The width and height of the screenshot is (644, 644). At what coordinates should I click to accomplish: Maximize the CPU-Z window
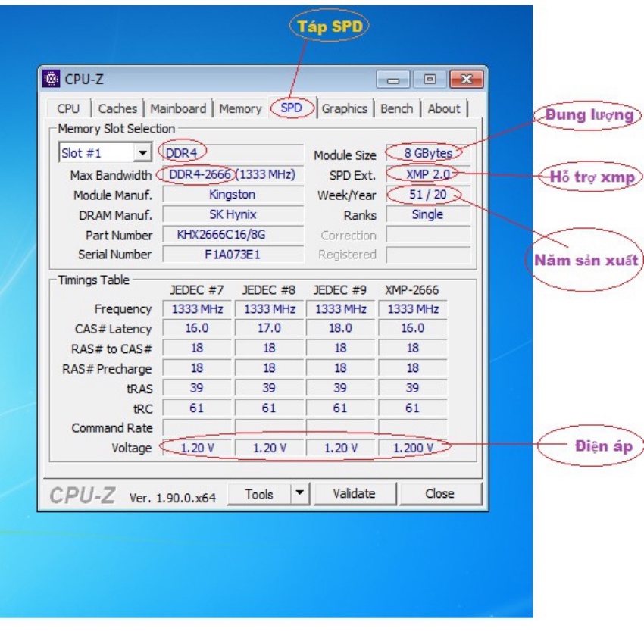pos(430,80)
